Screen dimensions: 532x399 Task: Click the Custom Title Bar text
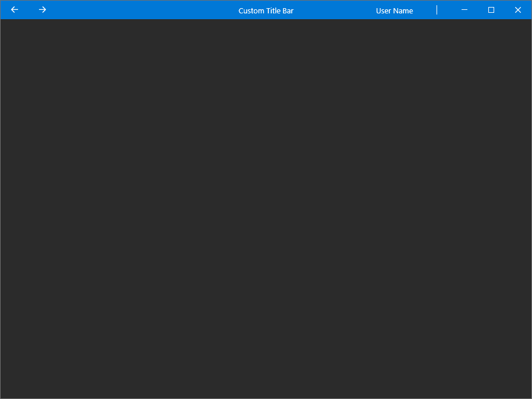click(265, 10)
